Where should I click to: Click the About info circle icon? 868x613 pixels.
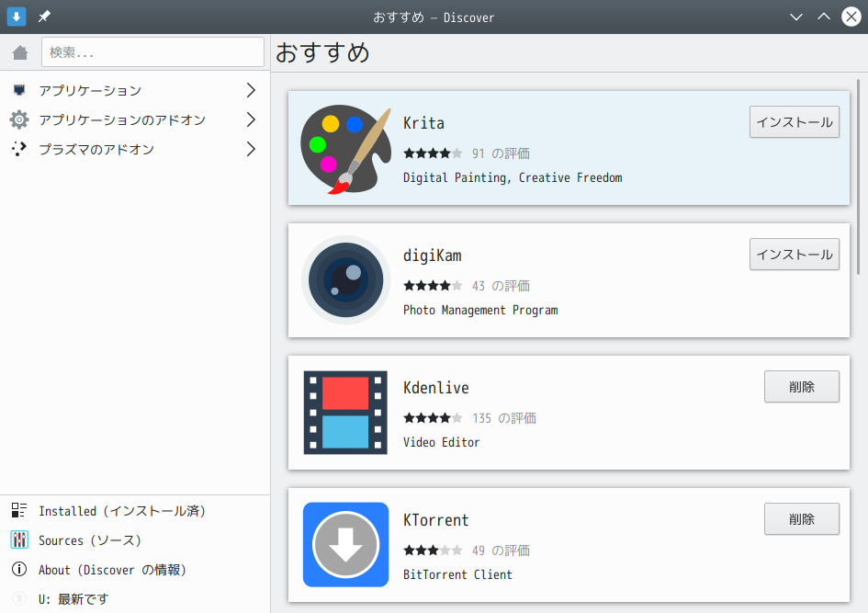coord(19,569)
